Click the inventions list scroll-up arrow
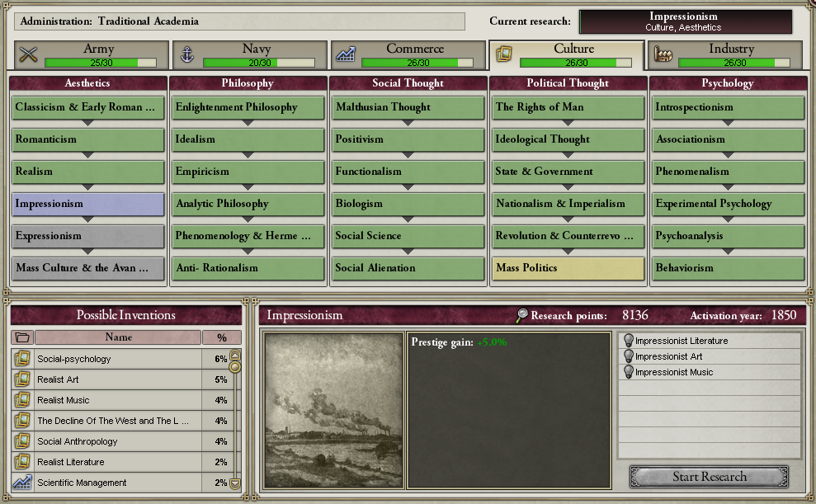Viewport: 816px width, 504px height. click(x=235, y=356)
